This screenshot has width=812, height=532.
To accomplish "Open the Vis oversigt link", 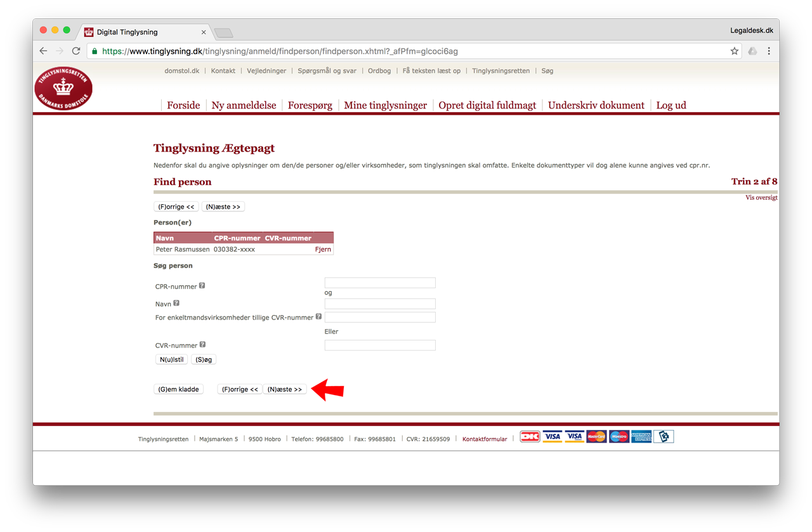I will click(x=761, y=198).
